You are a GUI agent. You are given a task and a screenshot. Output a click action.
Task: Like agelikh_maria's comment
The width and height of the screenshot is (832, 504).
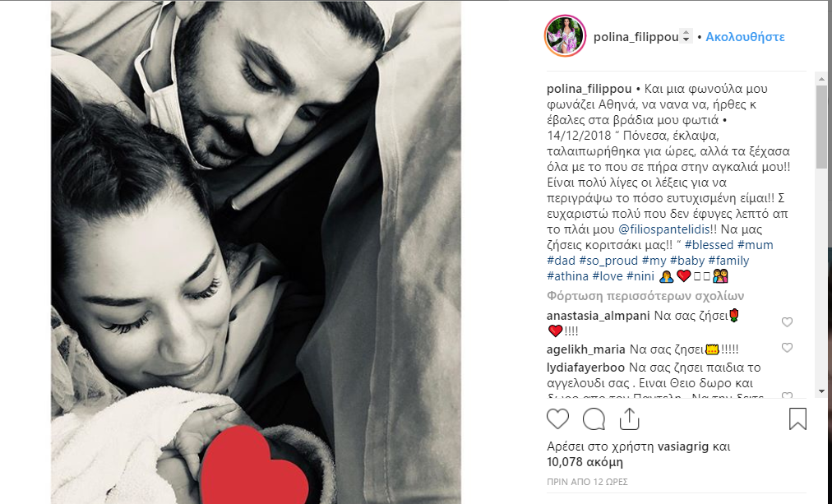(x=787, y=348)
